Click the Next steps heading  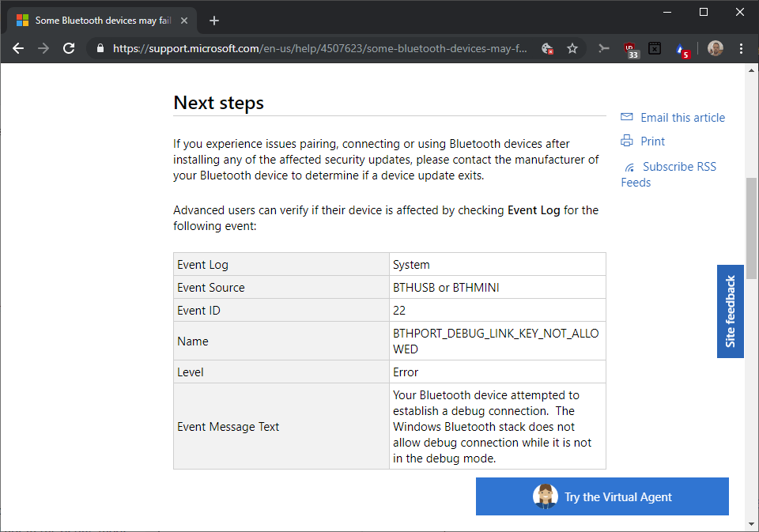click(218, 103)
